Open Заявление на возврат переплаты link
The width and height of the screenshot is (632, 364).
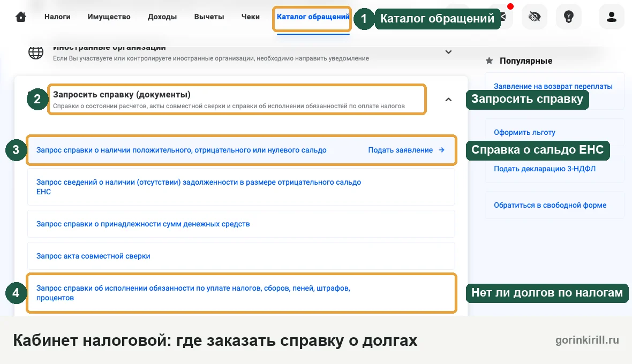click(x=553, y=86)
